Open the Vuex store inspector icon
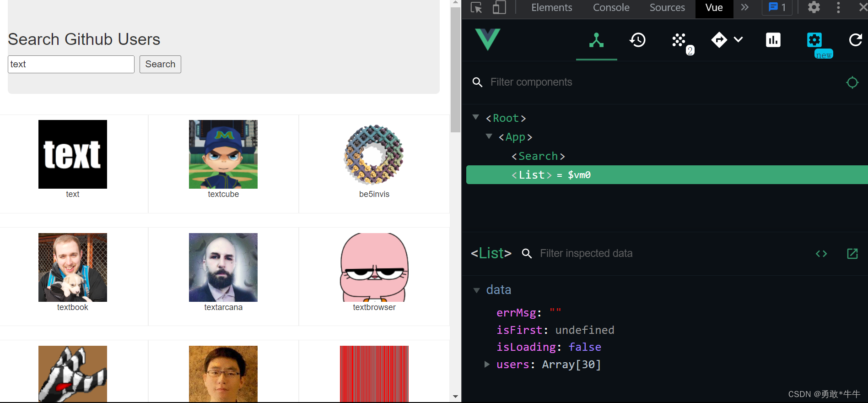The height and width of the screenshot is (403, 868). [679, 40]
